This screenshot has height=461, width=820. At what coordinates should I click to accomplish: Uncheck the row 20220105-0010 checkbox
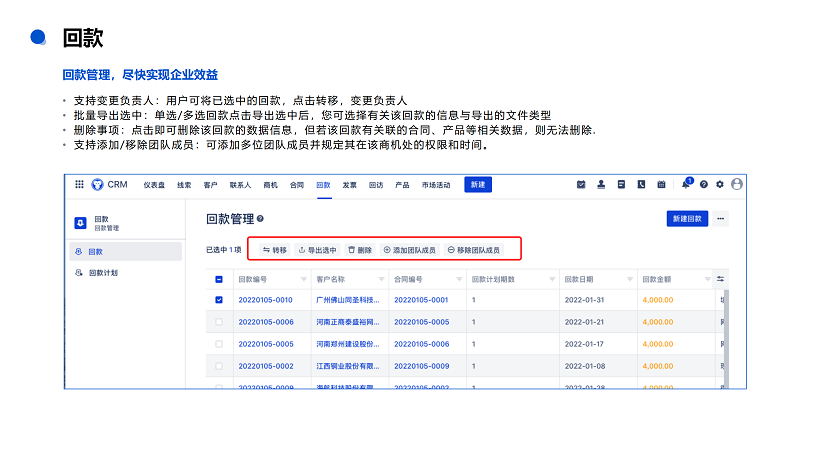pos(219,300)
